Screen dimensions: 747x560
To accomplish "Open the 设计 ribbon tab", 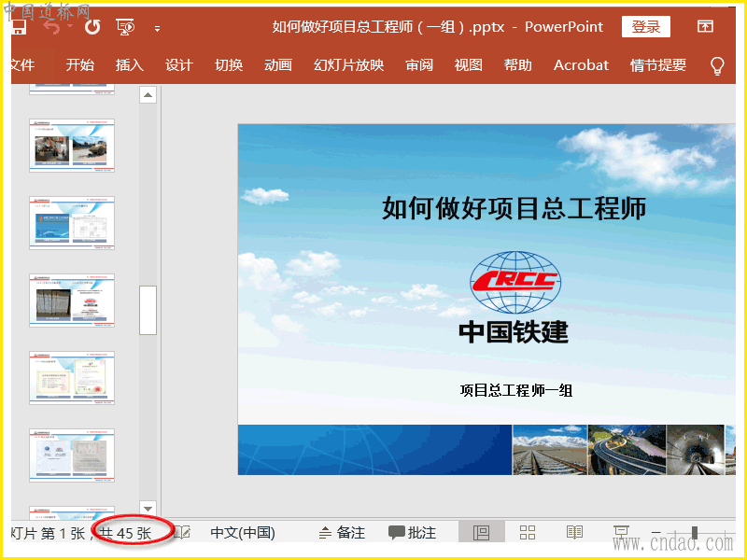I will click(x=178, y=64).
